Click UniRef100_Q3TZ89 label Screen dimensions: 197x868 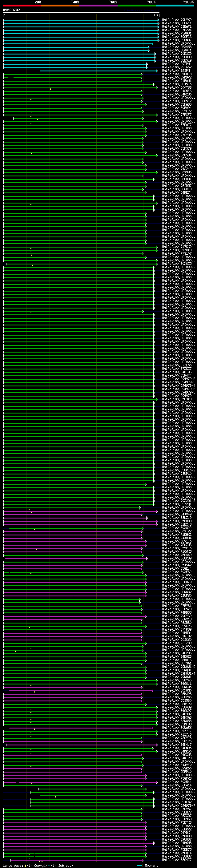tap(177, 643)
